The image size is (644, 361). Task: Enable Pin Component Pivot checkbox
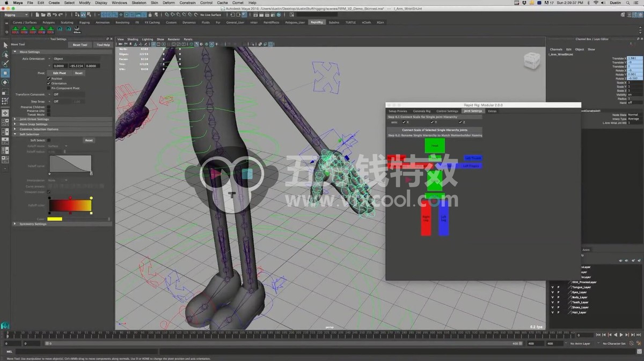coord(49,88)
